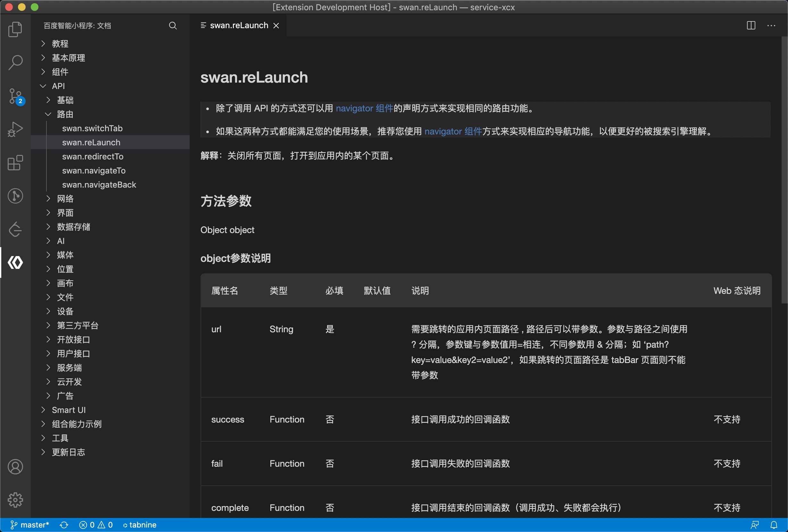Collapse the 路由 section

pyautogui.click(x=110, y=114)
